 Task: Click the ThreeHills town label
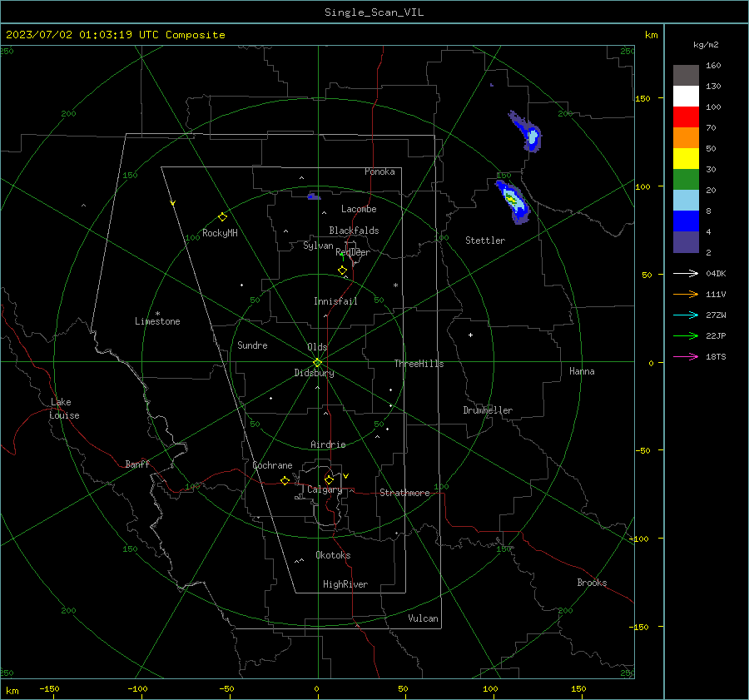pos(419,364)
